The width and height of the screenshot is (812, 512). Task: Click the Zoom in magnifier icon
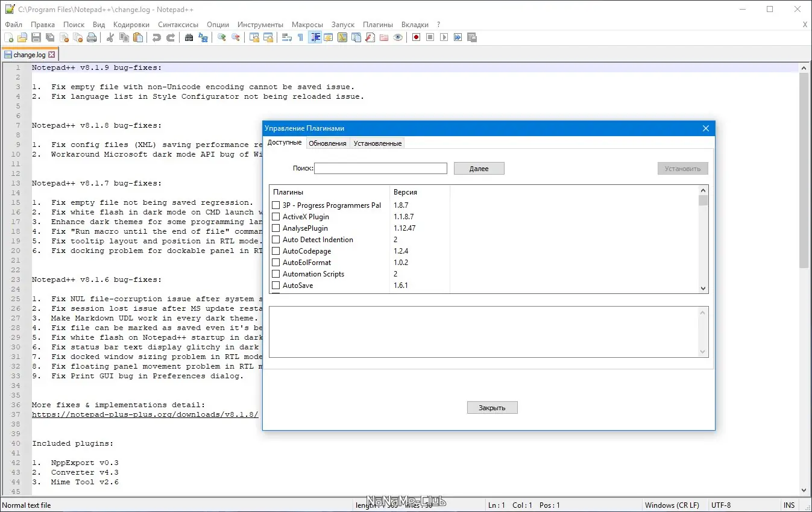pyautogui.click(x=222, y=37)
